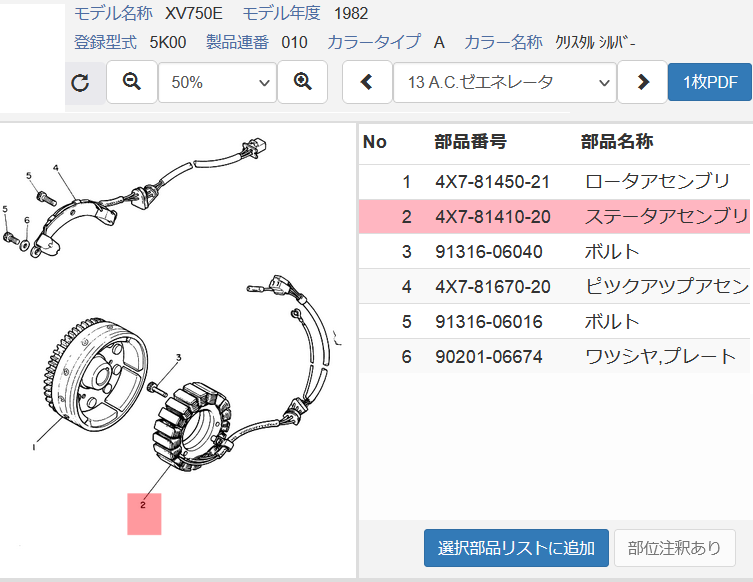Screen dimensions: 753x582
Task: Click the stator assembly drawing
Action: coord(192,426)
